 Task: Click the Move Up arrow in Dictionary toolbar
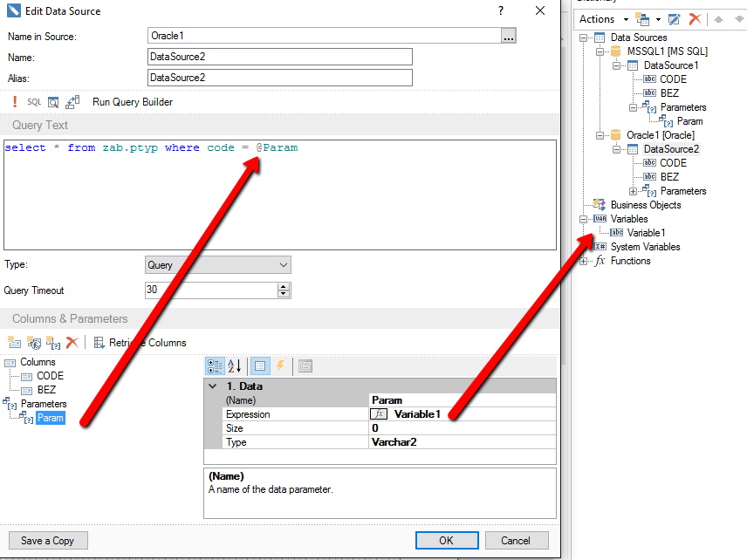pyautogui.click(x=718, y=19)
